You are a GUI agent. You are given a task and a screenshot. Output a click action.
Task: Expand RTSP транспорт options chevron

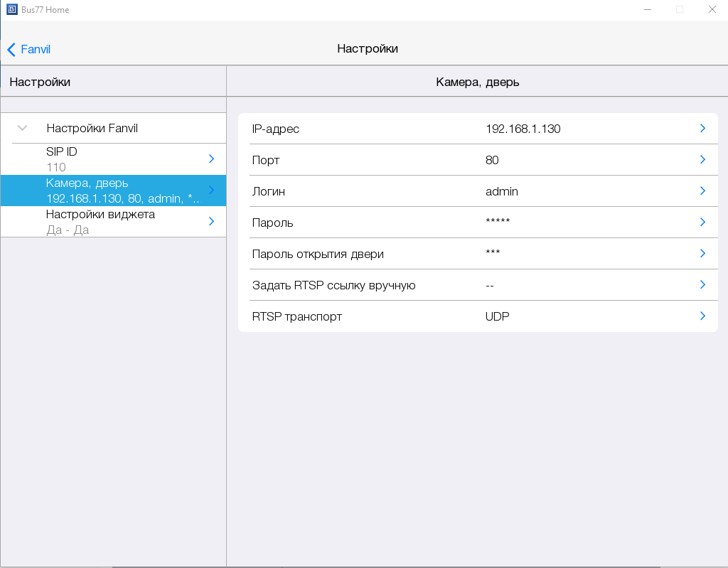tap(702, 316)
